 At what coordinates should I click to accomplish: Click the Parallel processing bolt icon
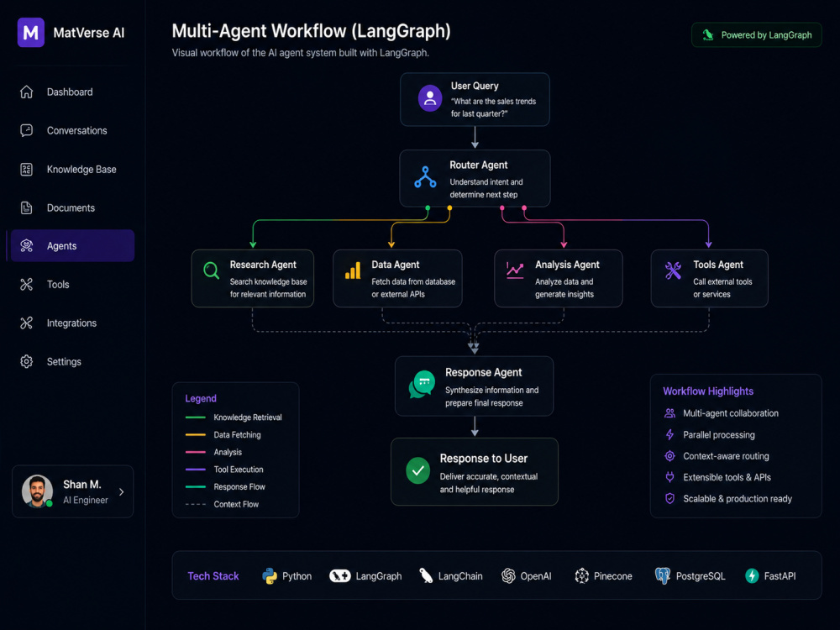669,435
